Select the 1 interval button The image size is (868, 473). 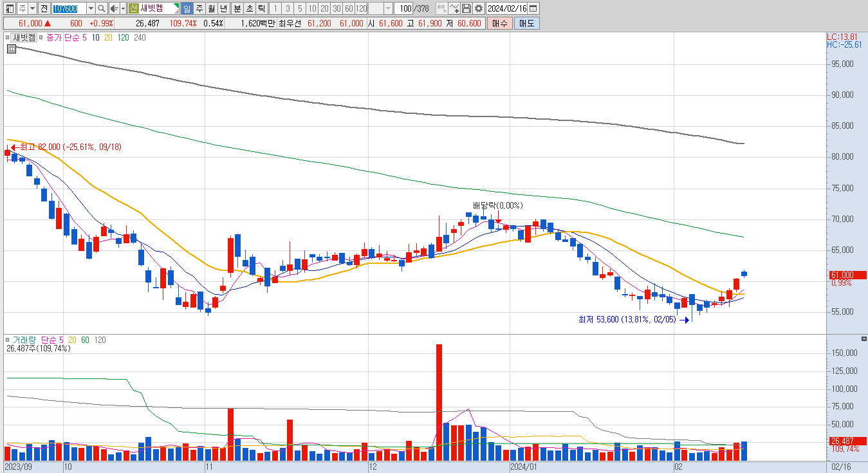pos(275,8)
